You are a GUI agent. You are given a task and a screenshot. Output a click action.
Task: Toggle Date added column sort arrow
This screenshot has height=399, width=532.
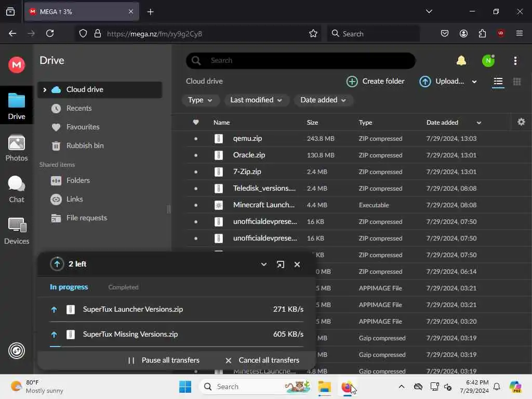click(x=478, y=123)
